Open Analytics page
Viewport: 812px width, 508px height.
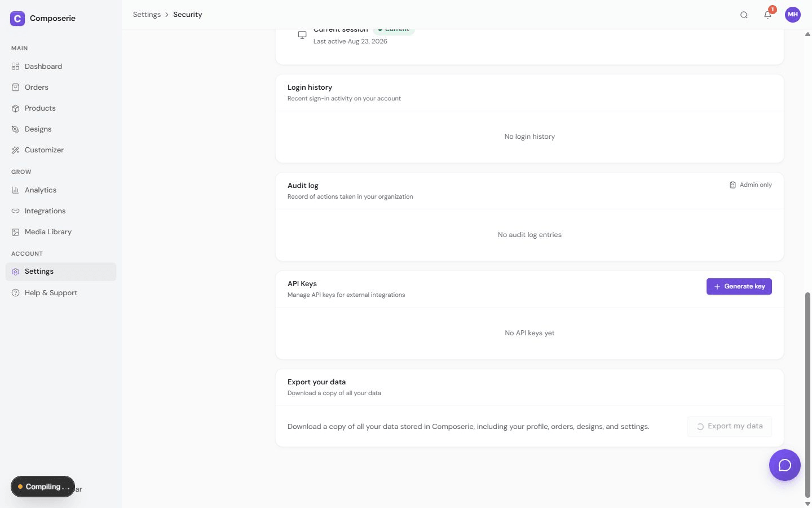[x=61, y=190]
